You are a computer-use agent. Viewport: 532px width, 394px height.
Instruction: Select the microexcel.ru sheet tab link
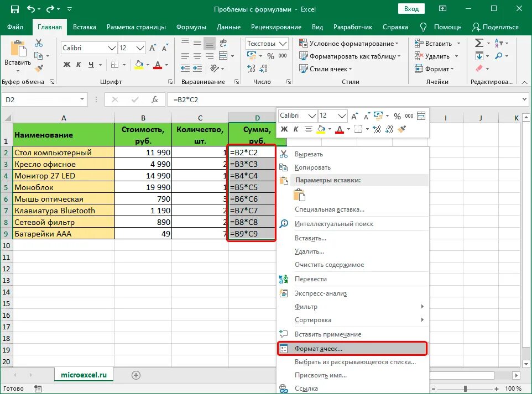click(x=84, y=374)
